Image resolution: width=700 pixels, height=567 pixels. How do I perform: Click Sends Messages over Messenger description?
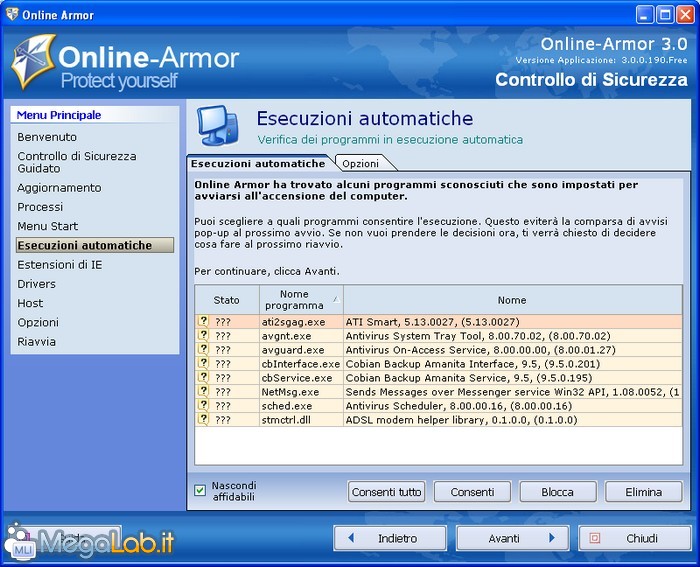512,392
